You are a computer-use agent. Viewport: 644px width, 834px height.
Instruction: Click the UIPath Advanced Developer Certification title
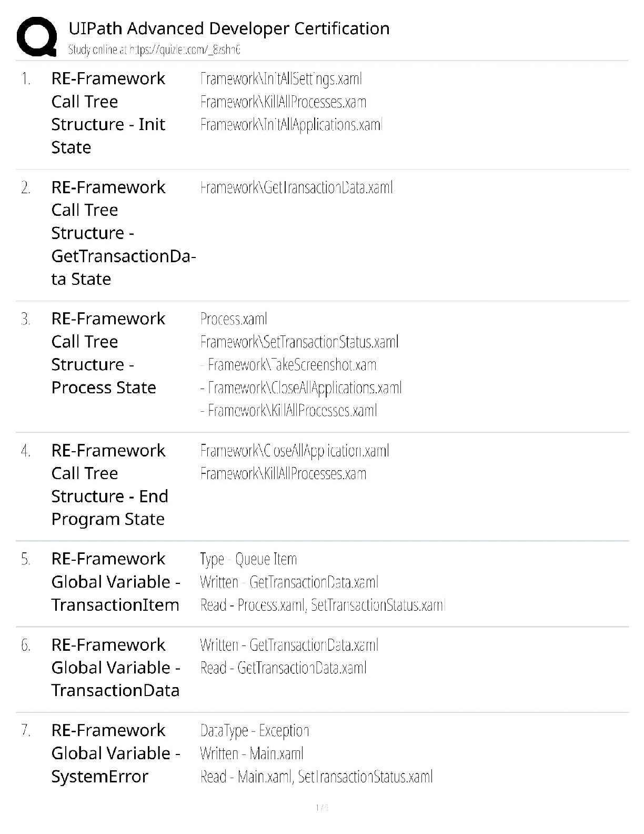tap(229, 28)
